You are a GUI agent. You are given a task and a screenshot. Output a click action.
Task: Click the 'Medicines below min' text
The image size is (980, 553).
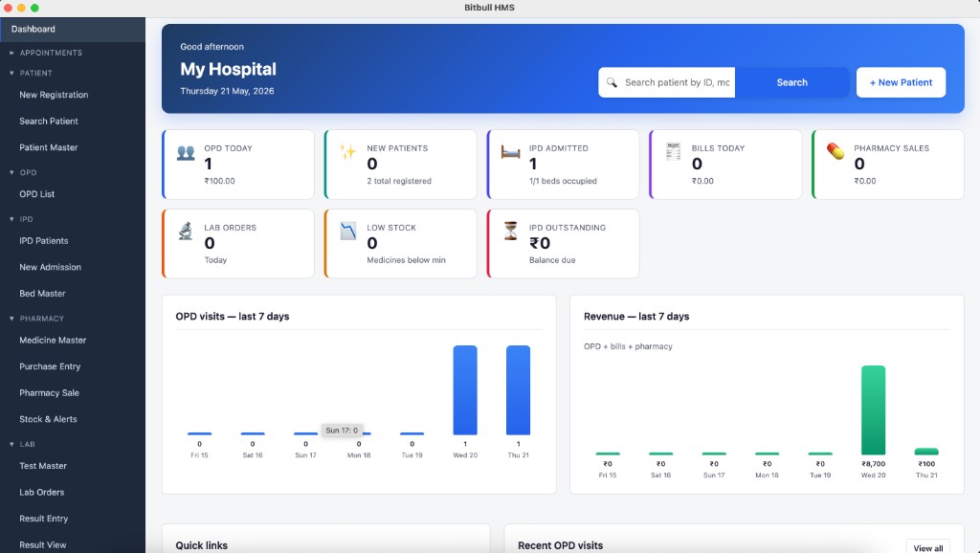[406, 260]
